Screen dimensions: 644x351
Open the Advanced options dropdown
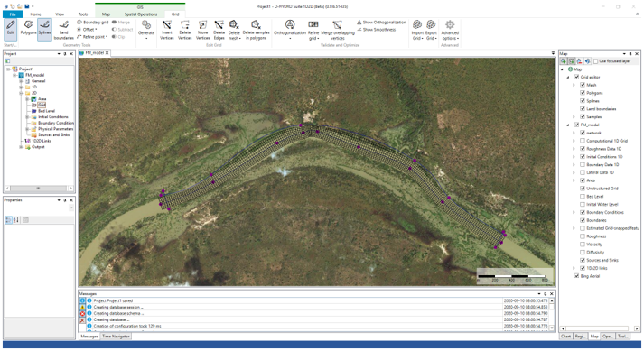[x=450, y=30]
